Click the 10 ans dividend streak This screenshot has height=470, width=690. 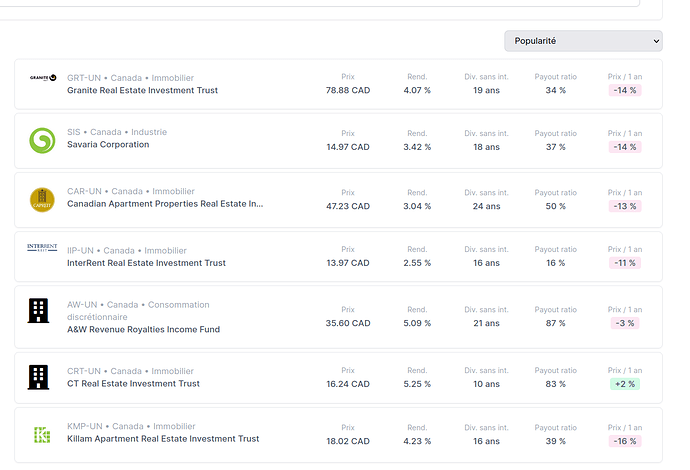(x=486, y=384)
